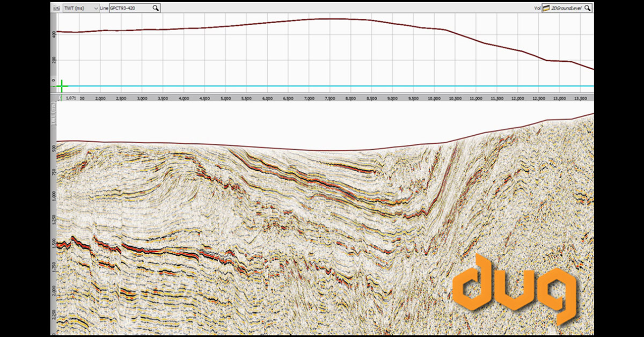Click the 7,000 trace number on the horizontal axis
The image size is (644, 337).
[x=309, y=98]
